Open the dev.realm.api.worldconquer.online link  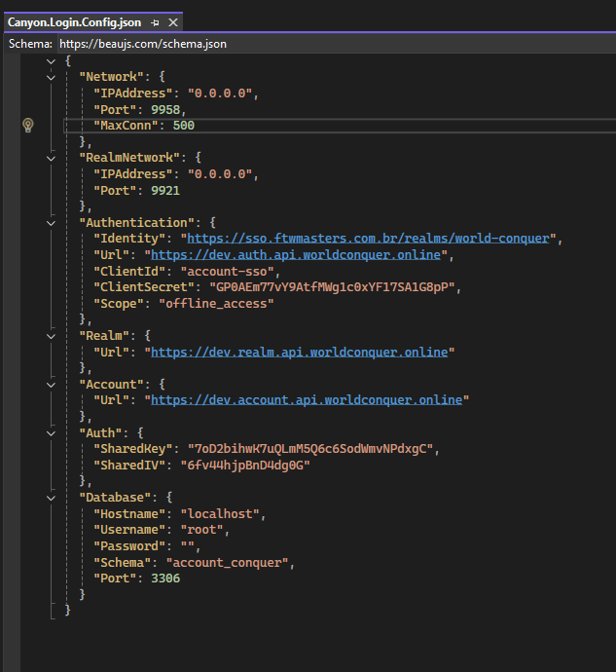coord(299,352)
